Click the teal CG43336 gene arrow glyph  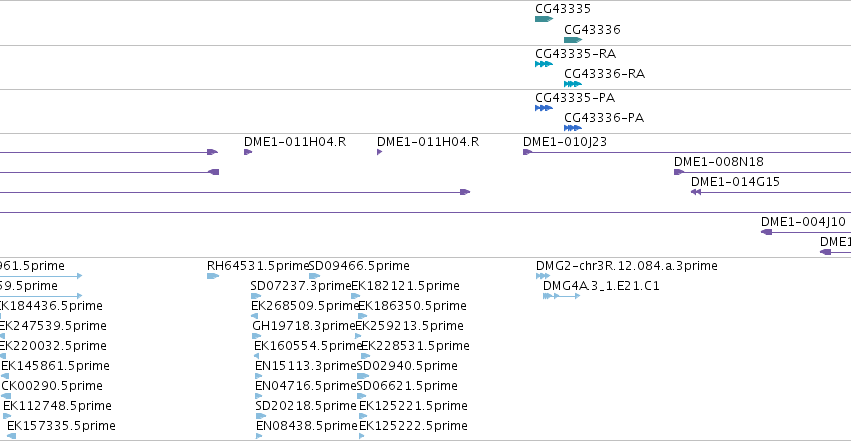(x=573, y=40)
